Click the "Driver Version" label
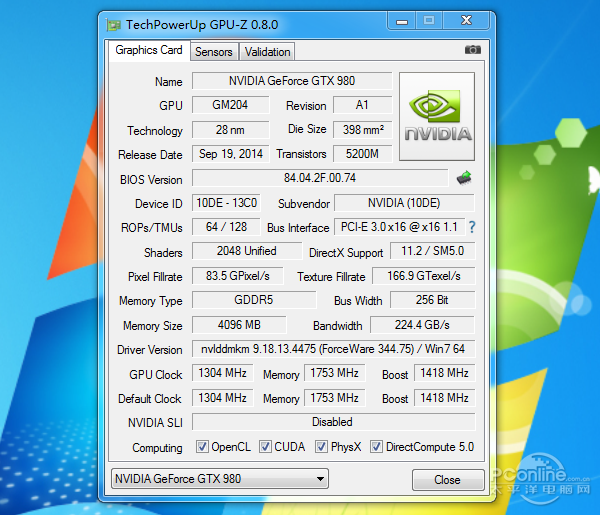The height and width of the screenshot is (515, 600). pos(150,350)
